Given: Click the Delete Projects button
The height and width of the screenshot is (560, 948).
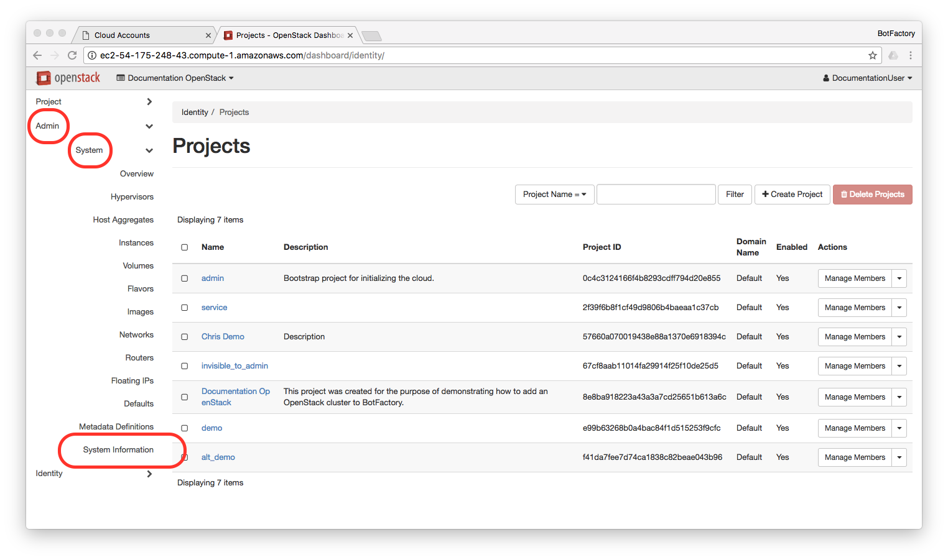Looking at the screenshot, I should pyautogui.click(x=873, y=195).
